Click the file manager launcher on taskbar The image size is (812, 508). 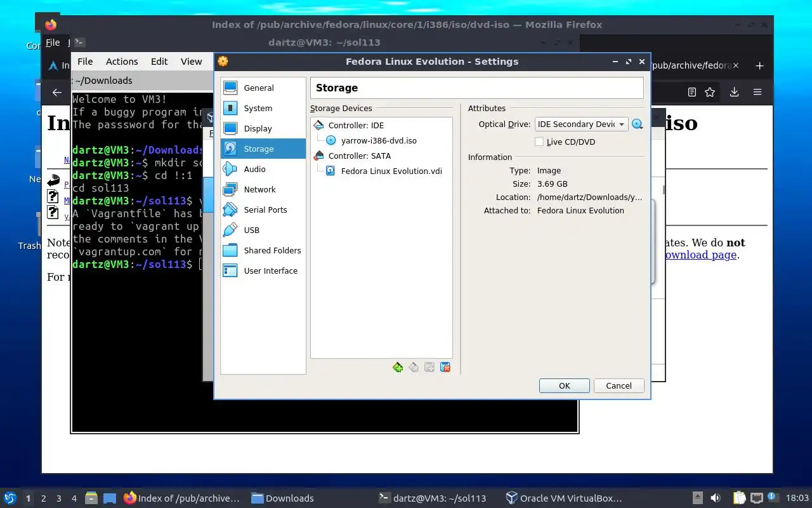pos(91,498)
